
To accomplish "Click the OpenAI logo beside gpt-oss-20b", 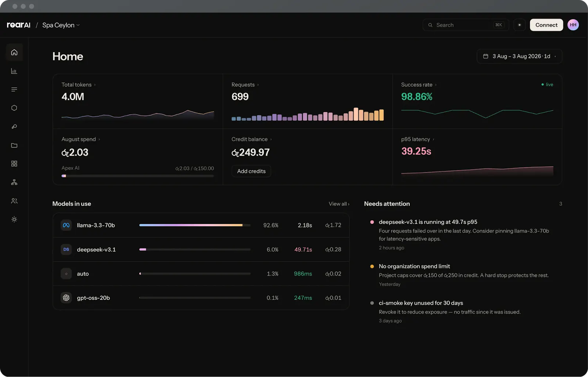I will point(66,298).
